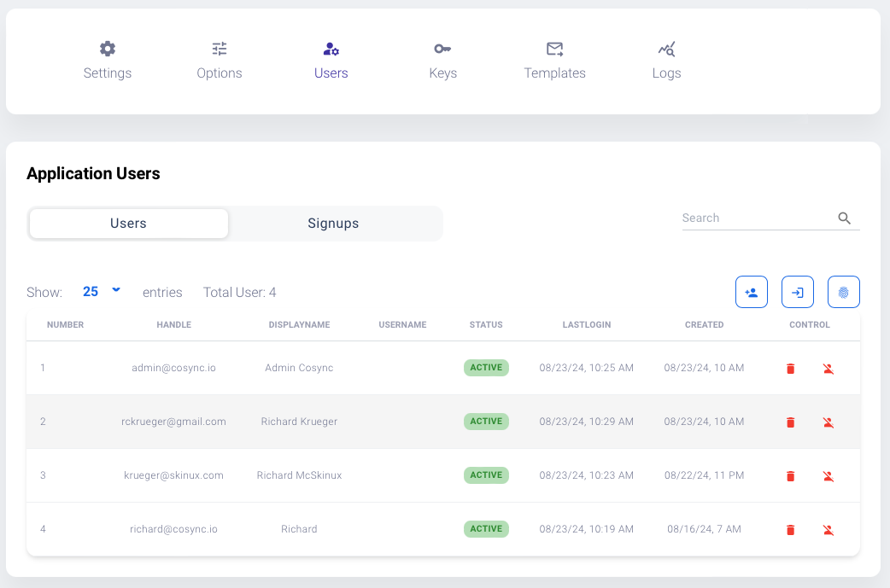Delete user admin@cosync.io with trash icon
This screenshot has width=890, height=588.
point(791,369)
